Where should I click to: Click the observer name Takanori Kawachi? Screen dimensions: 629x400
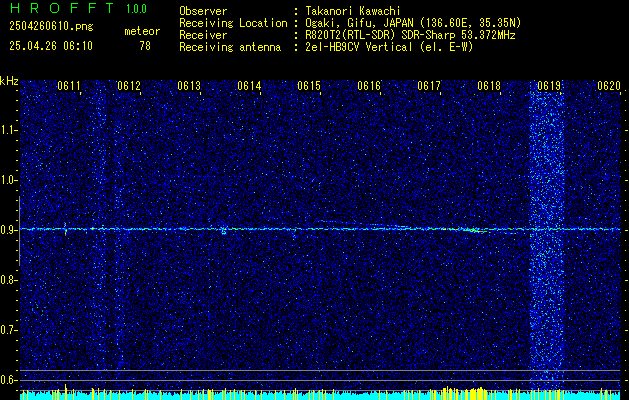click(353, 11)
